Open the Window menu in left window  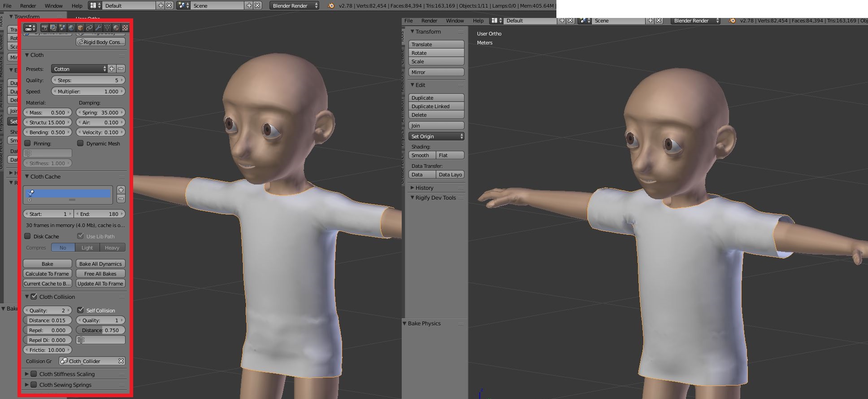pyautogui.click(x=54, y=5)
